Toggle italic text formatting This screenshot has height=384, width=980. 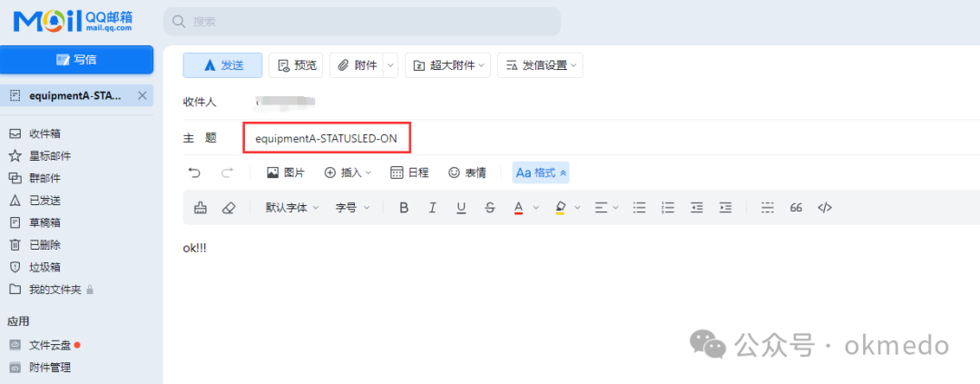pos(433,208)
